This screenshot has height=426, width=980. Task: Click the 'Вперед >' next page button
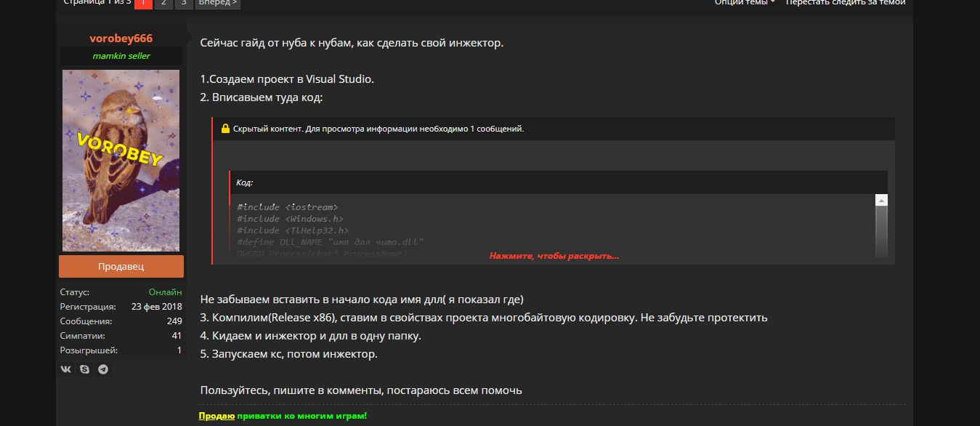tap(217, 3)
